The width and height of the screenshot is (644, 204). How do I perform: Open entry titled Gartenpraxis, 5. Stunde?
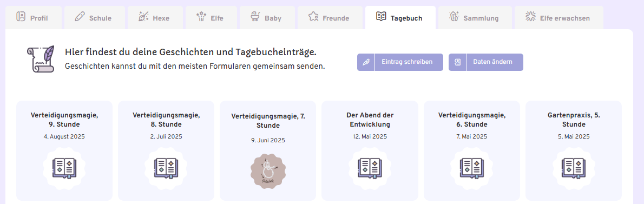(574, 120)
